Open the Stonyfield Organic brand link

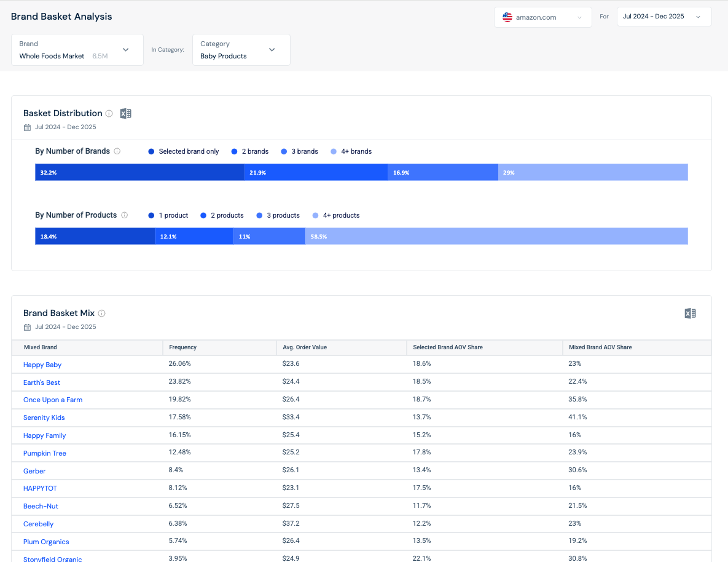[x=52, y=559]
